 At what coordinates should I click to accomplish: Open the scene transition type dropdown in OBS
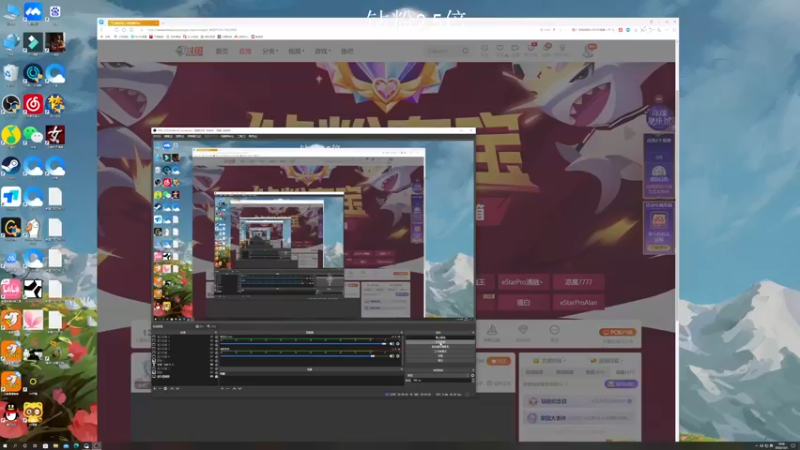[438, 376]
